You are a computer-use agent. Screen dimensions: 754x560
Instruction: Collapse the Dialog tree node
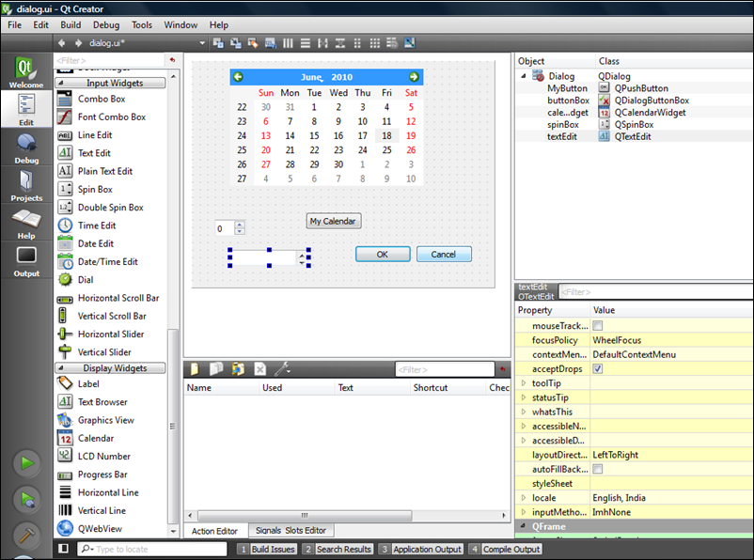tap(524, 76)
